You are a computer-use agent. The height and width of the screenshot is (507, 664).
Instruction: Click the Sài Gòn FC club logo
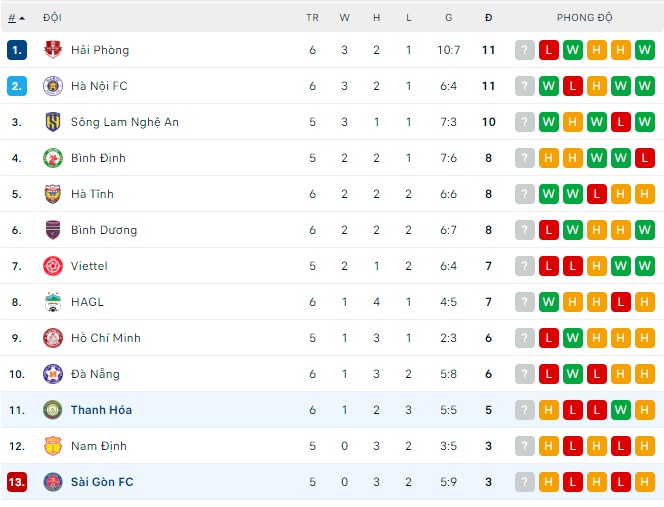click(53, 482)
